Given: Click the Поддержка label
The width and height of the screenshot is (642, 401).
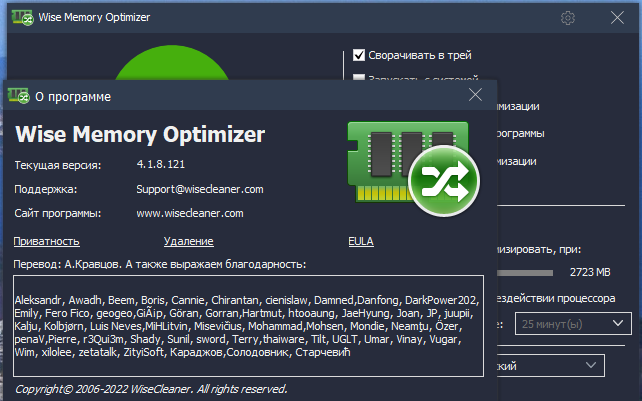Looking at the screenshot, I should [x=45, y=189].
